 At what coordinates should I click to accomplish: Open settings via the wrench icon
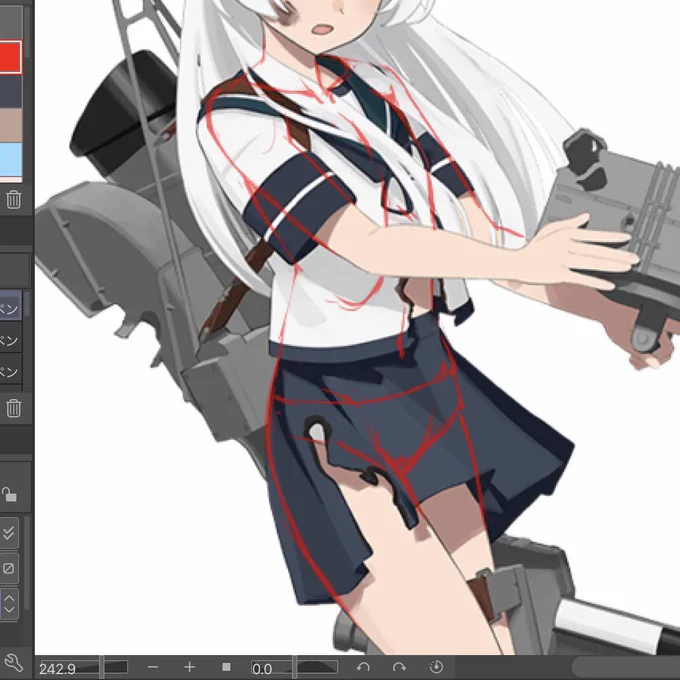click(x=13, y=664)
